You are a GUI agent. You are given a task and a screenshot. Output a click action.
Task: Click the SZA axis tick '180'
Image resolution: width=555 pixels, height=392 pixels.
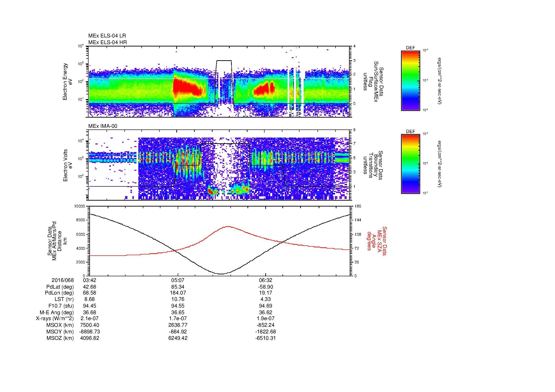(358, 206)
